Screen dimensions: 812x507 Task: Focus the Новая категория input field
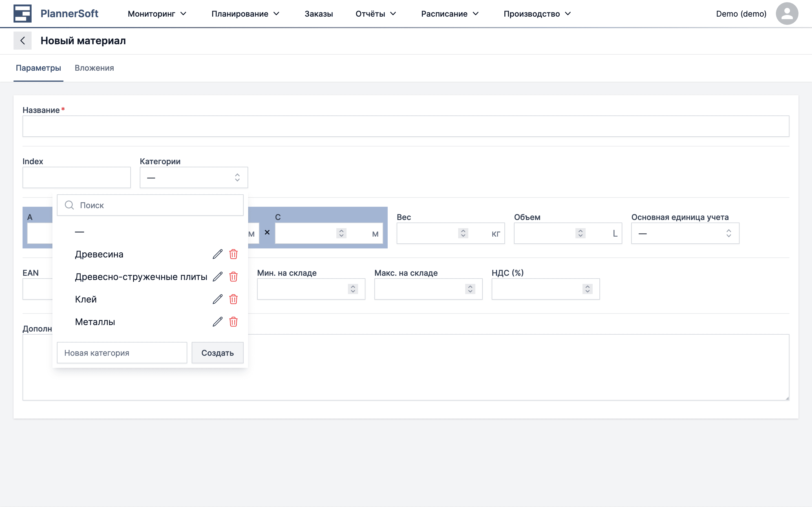[x=122, y=353]
